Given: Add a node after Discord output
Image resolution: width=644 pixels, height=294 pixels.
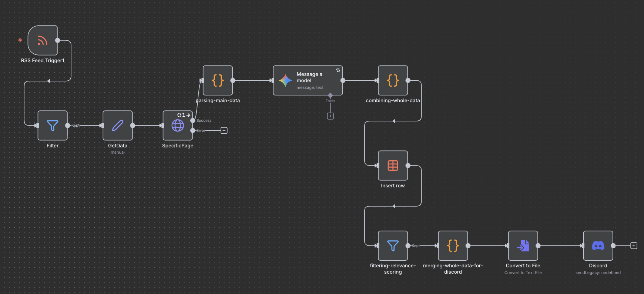Looking at the screenshot, I should [634, 245].
